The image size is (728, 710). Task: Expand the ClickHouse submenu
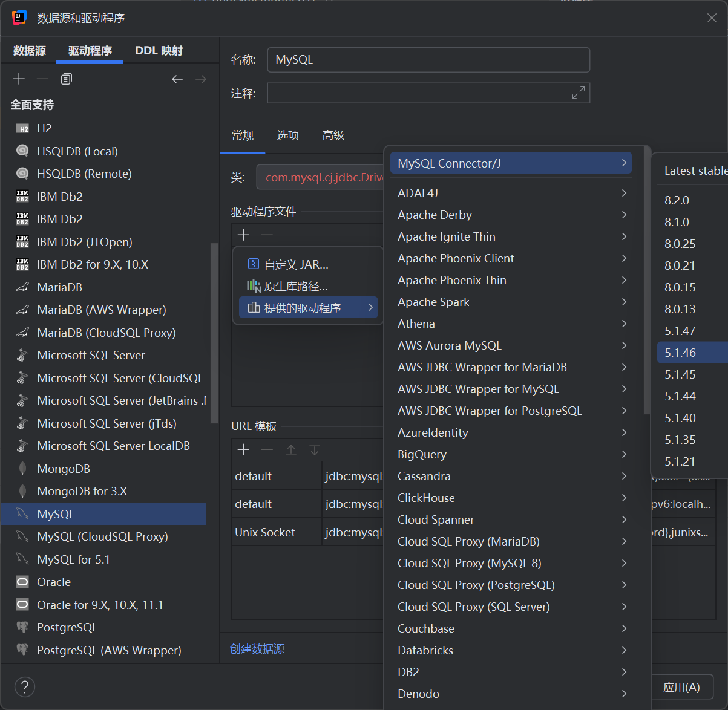coord(511,498)
